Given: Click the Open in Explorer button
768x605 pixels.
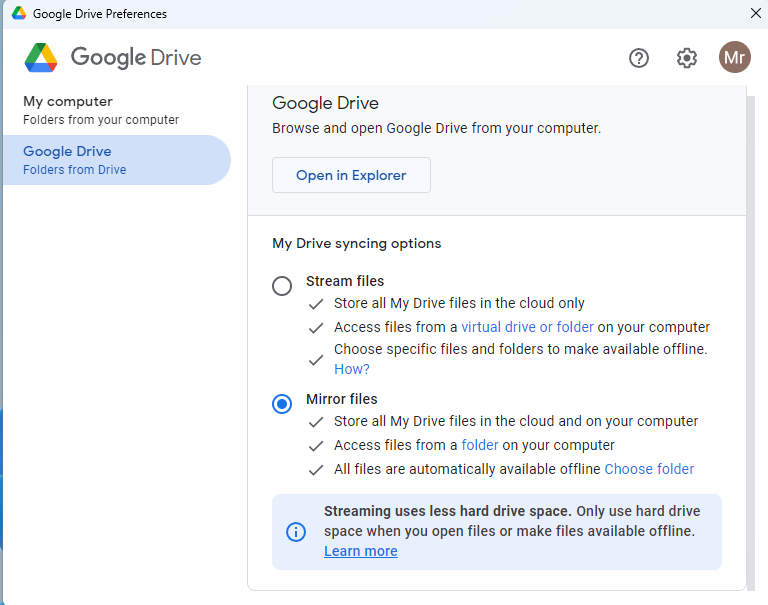Looking at the screenshot, I should point(351,175).
